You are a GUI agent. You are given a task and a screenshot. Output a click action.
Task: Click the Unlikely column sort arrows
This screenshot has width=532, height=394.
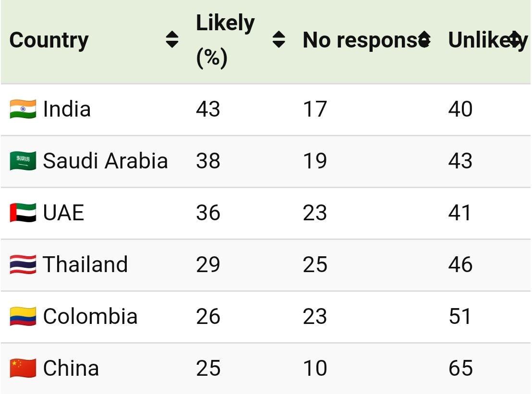point(515,40)
